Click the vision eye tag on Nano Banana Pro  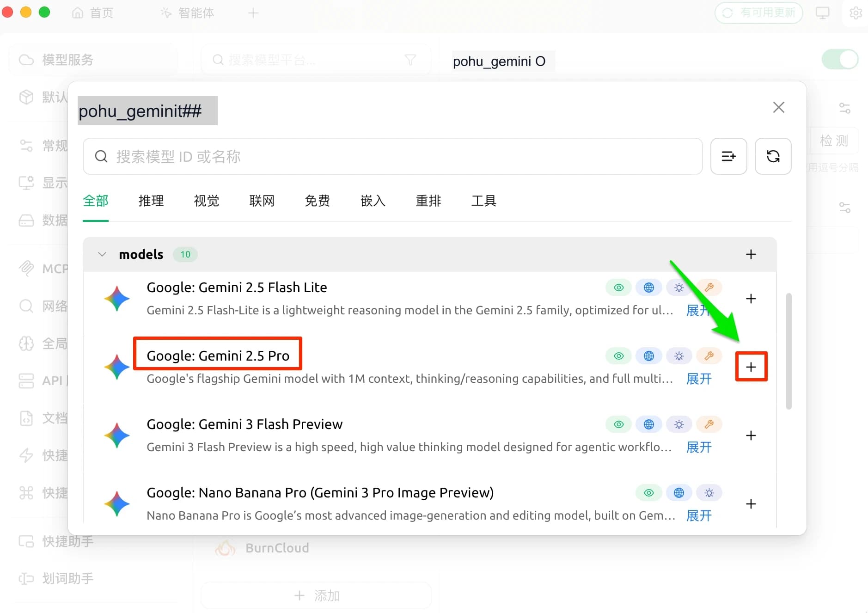click(x=649, y=493)
